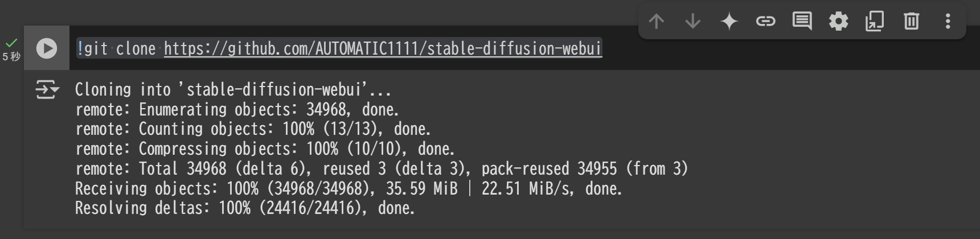Open output actions icon beside output
The height and width of the screenshot is (239, 980).
tap(47, 89)
